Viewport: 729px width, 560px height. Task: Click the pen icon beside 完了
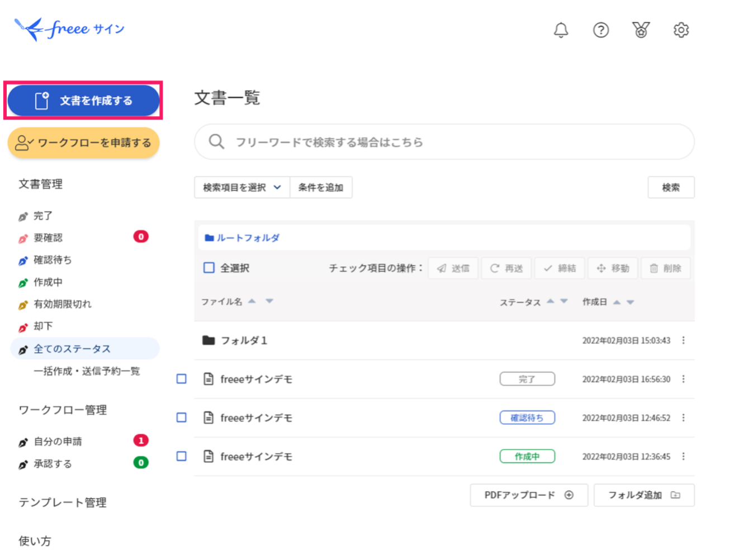coord(23,216)
